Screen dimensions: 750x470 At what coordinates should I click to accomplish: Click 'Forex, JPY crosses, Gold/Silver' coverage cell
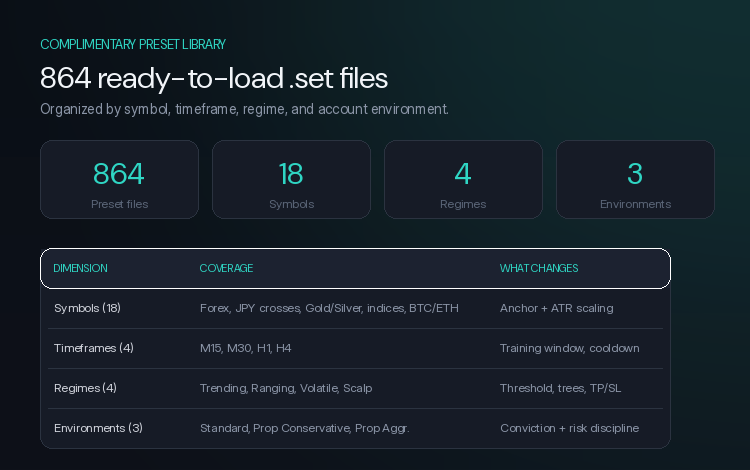tap(329, 308)
